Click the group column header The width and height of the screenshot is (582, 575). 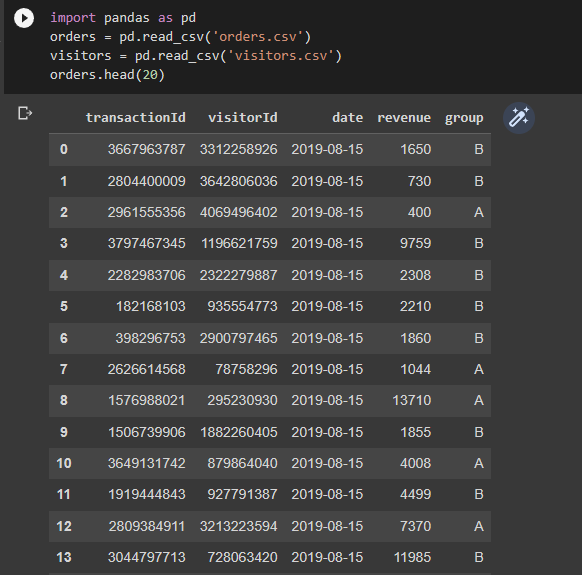pyautogui.click(x=464, y=118)
